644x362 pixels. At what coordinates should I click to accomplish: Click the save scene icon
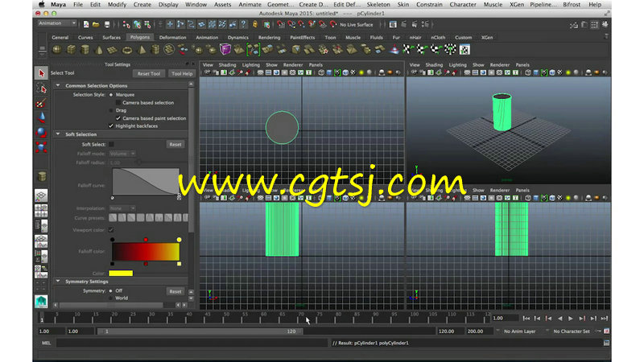107,25
